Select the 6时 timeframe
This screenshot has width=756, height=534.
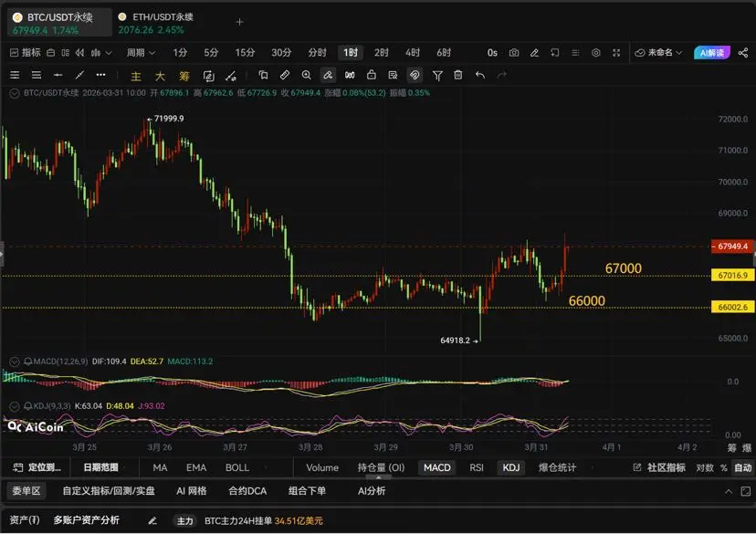coord(444,53)
